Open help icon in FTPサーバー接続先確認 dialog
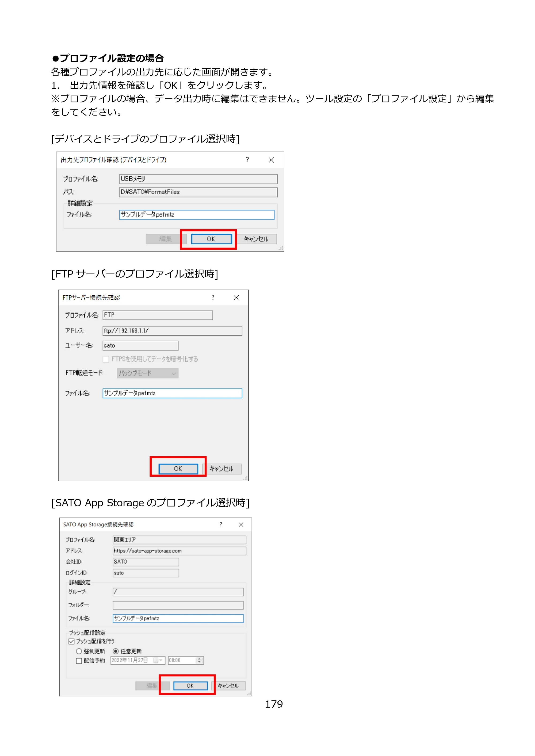This screenshot has width=535, height=756. [x=213, y=297]
